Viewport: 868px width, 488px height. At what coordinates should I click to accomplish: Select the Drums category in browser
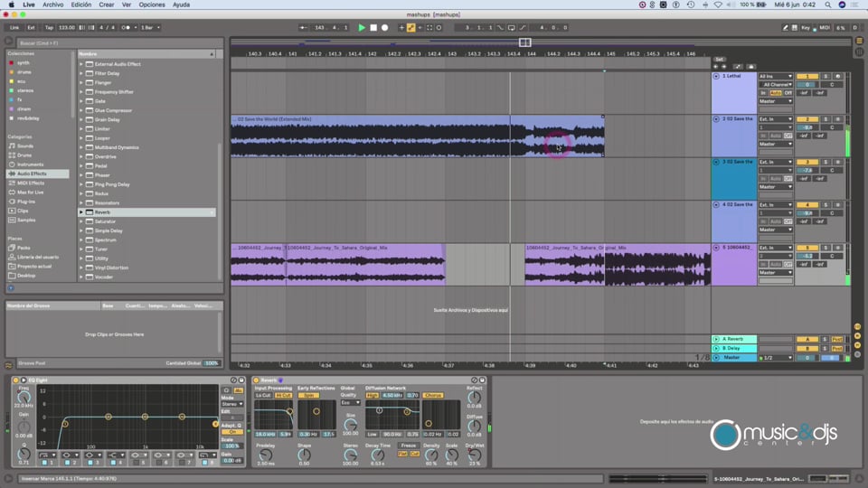pyautogui.click(x=24, y=155)
